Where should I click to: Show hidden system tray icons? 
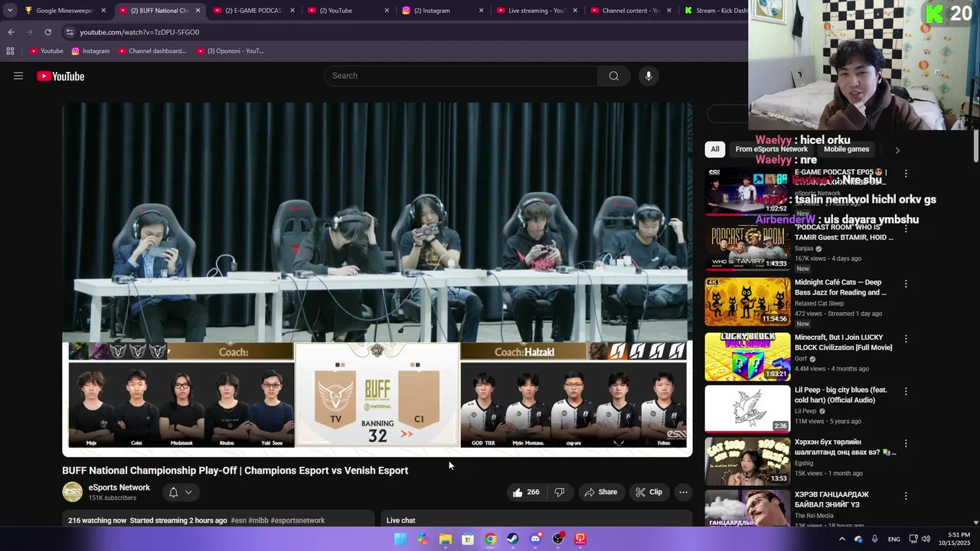tap(842, 539)
